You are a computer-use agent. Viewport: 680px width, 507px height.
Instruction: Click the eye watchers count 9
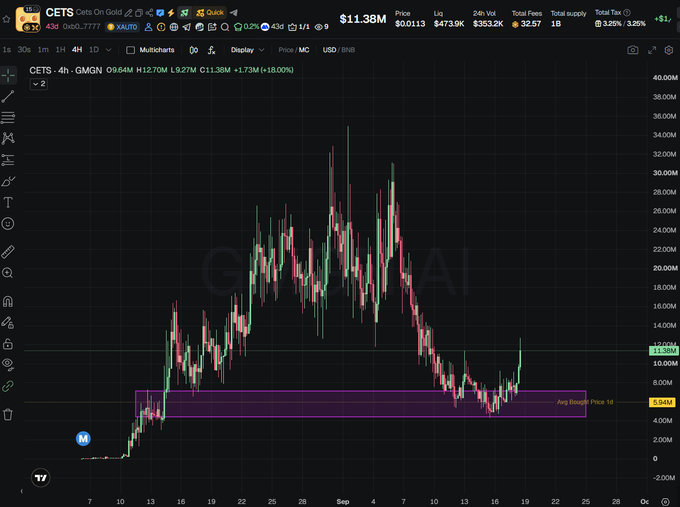click(x=321, y=27)
